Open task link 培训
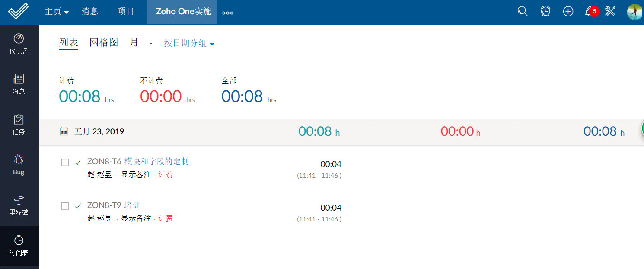Image resolution: width=644 pixels, height=269 pixels. [x=132, y=205]
